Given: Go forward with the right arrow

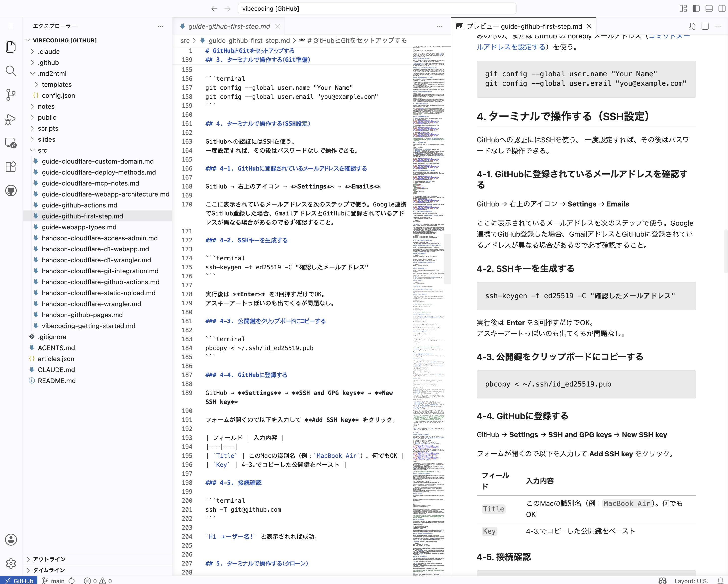Looking at the screenshot, I should (x=228, y=8).
